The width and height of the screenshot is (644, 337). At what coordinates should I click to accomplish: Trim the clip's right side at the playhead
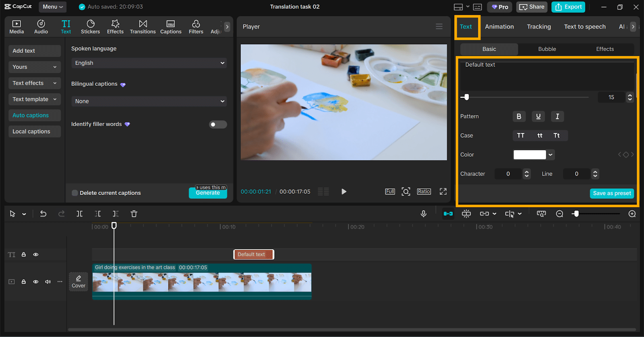(116, 214)
